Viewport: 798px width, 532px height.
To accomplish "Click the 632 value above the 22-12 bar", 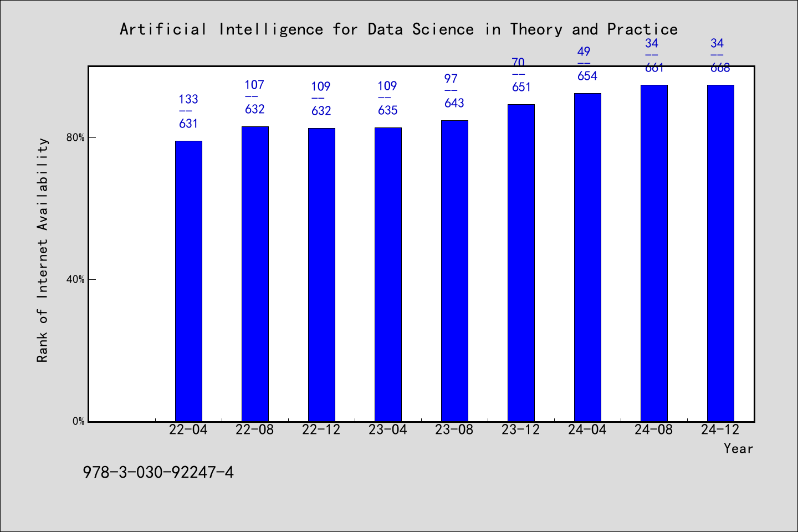I will (321, 111).
